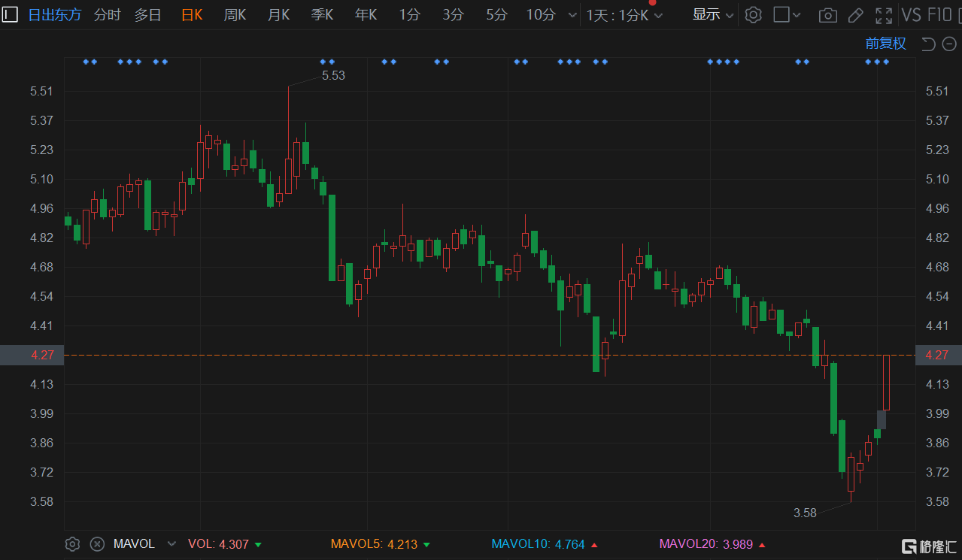Select the 年K yearly candlestick tab
962x560 pixels.
366,15
